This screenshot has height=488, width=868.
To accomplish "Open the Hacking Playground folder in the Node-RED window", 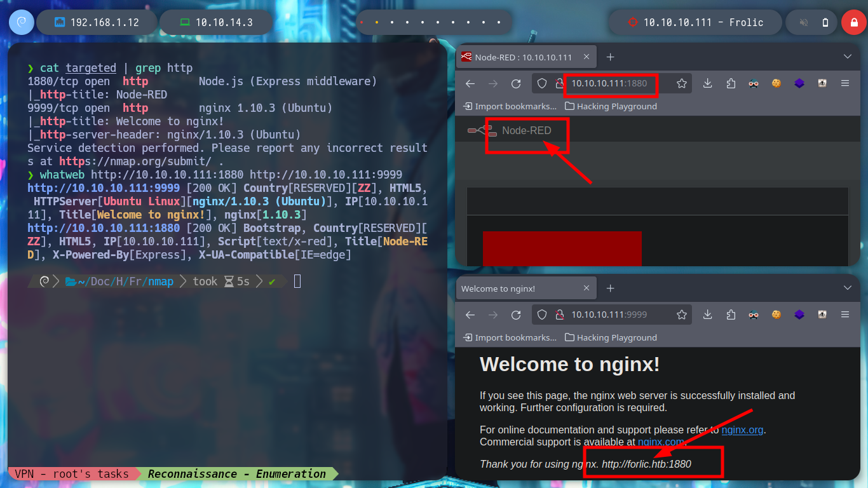I will (611, 106).
